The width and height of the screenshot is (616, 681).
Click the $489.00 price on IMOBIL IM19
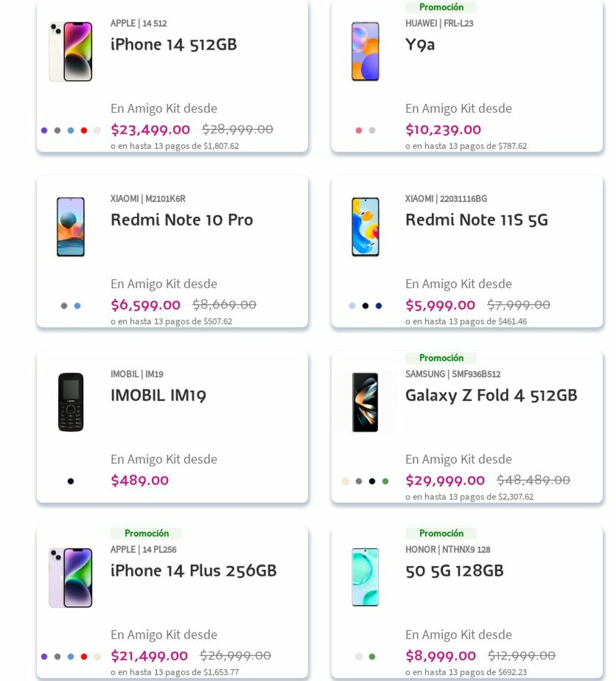tap(139, 480)
